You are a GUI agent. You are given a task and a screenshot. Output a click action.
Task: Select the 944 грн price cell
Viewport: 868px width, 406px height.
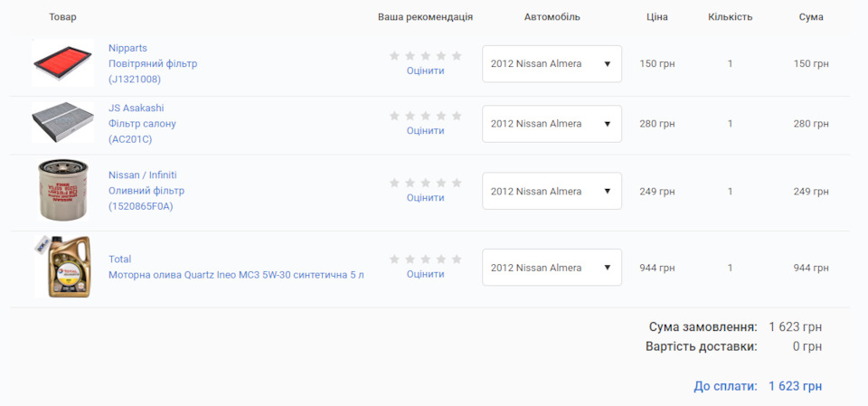[657, 268]
